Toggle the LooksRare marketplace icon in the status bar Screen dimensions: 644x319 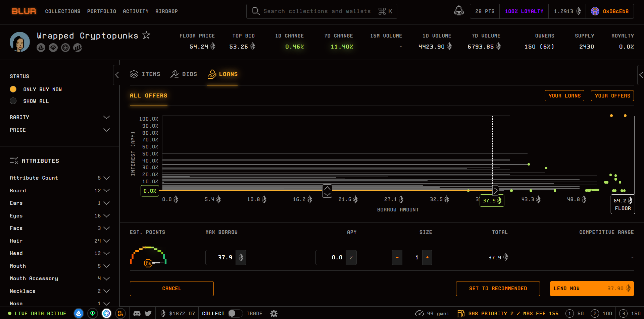click(93, 313)
